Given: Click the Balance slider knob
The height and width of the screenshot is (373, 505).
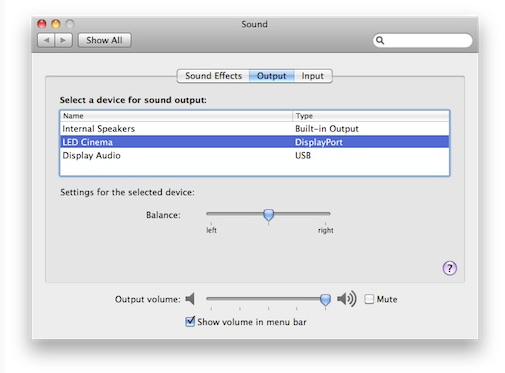Looking at the screenshot, I should click(x=268, y=215).
